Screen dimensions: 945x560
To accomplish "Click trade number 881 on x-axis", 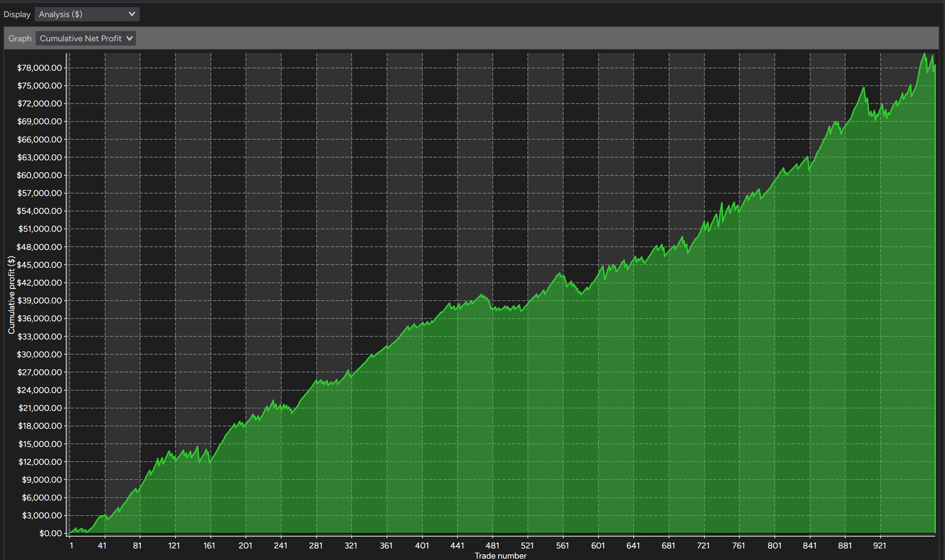I will [x=845, y=545].
